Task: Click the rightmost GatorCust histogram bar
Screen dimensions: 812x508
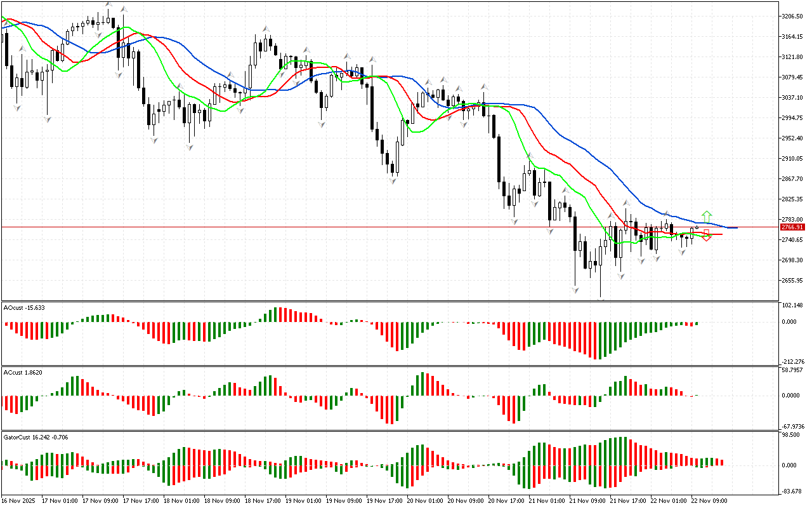Action: 721,462
